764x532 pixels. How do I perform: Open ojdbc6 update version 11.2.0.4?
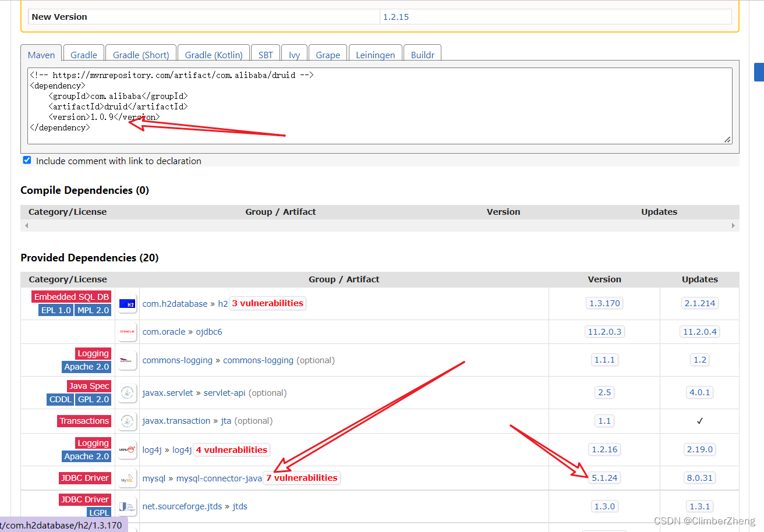pyautogui.click(x=700, y=332)
